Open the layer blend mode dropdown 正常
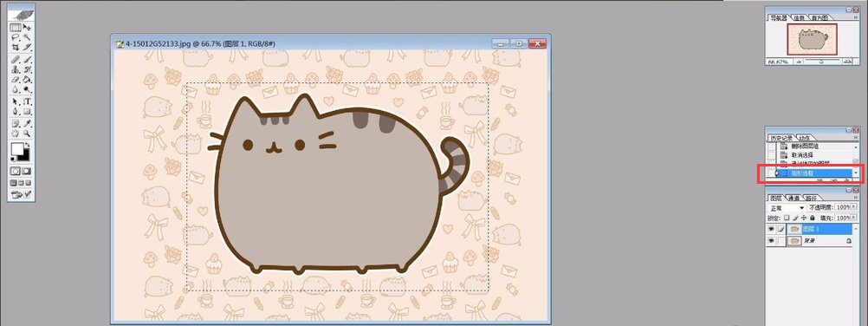868x326 pixels. click(x=787, y=208)
